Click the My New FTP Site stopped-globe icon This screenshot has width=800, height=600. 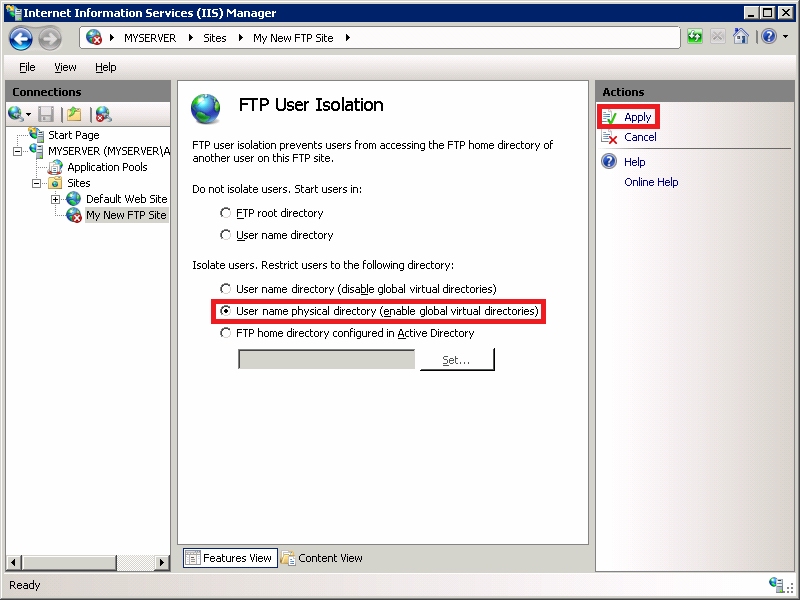[x=74, y=215]
